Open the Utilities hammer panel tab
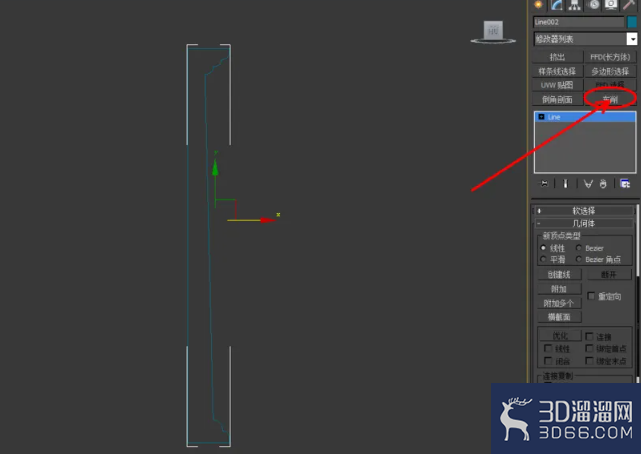 point(629,4)
